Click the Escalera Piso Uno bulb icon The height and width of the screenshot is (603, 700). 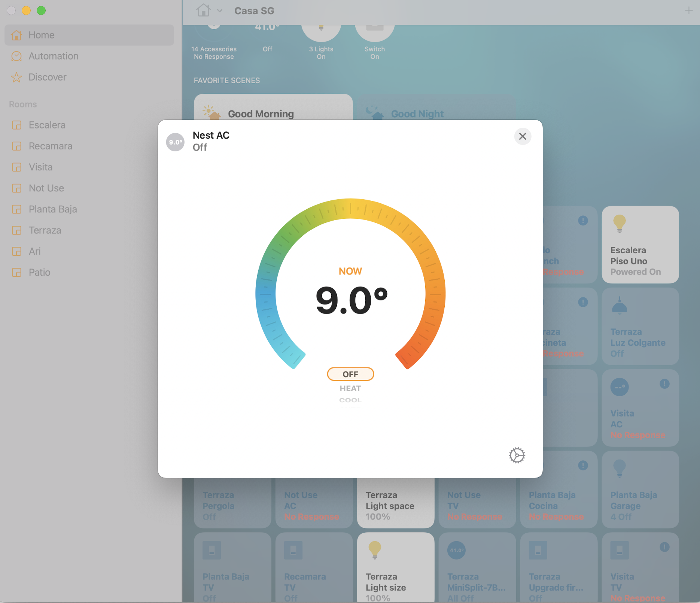pyautogui.click(x=619, y=224)
